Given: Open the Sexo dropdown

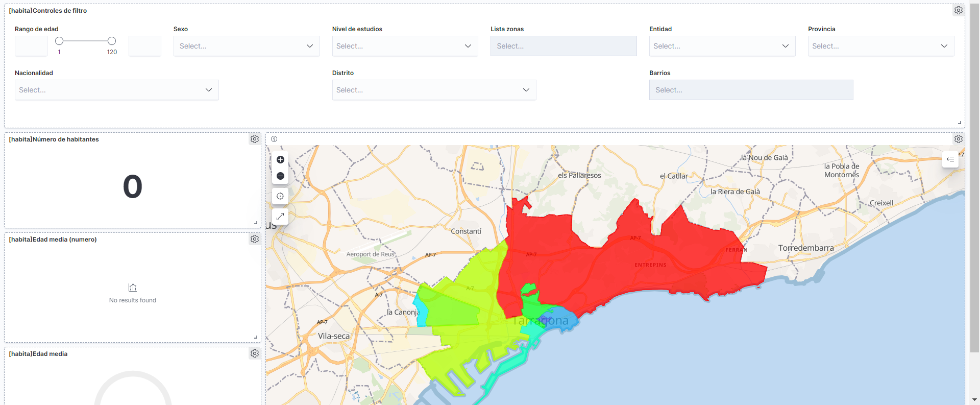Looking at the screenshot, I should tap(246, 46).
